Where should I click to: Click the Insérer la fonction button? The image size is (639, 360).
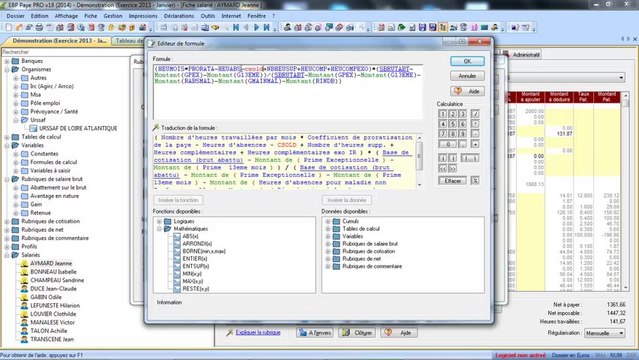pyautogui.click(x=178, y=200)
